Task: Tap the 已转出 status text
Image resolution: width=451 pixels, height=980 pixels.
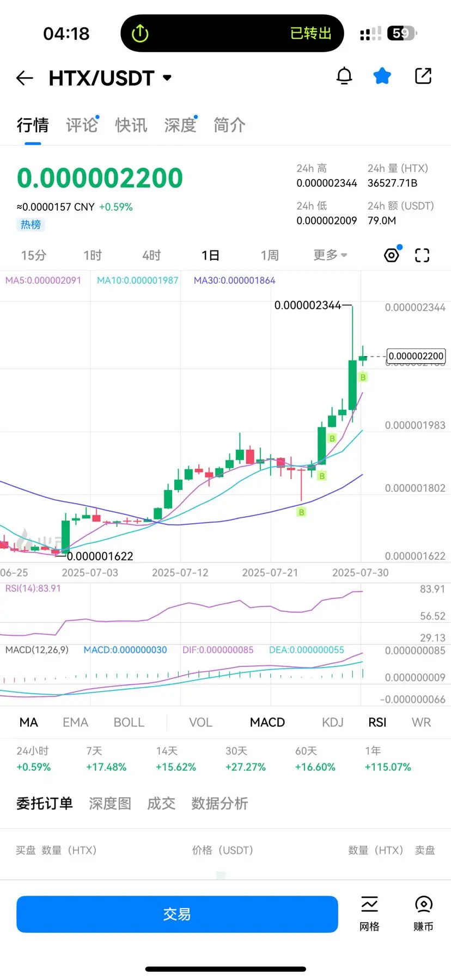Action: [x=311, y=33]
